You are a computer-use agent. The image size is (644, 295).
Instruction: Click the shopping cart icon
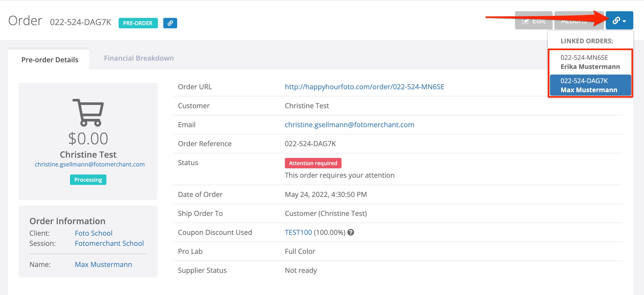click(88, 112)
